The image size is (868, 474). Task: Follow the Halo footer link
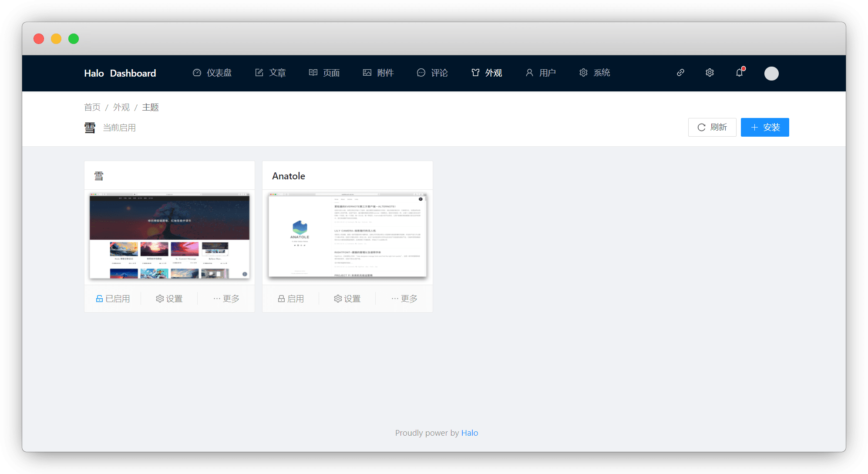(469, 433)
